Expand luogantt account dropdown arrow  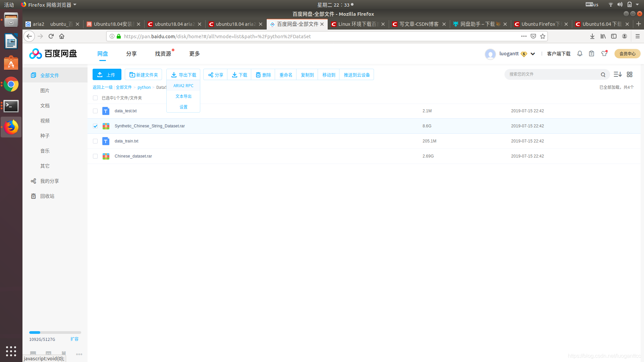click(x=533, y=54)
